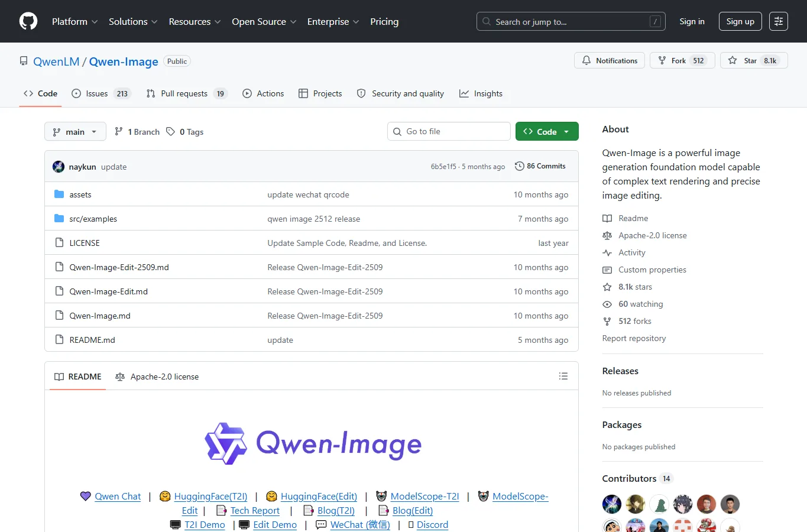The height and width of the screenshot is (532, 807).
Task: Expand the Platform menu
Action: [x=75, y=21]
